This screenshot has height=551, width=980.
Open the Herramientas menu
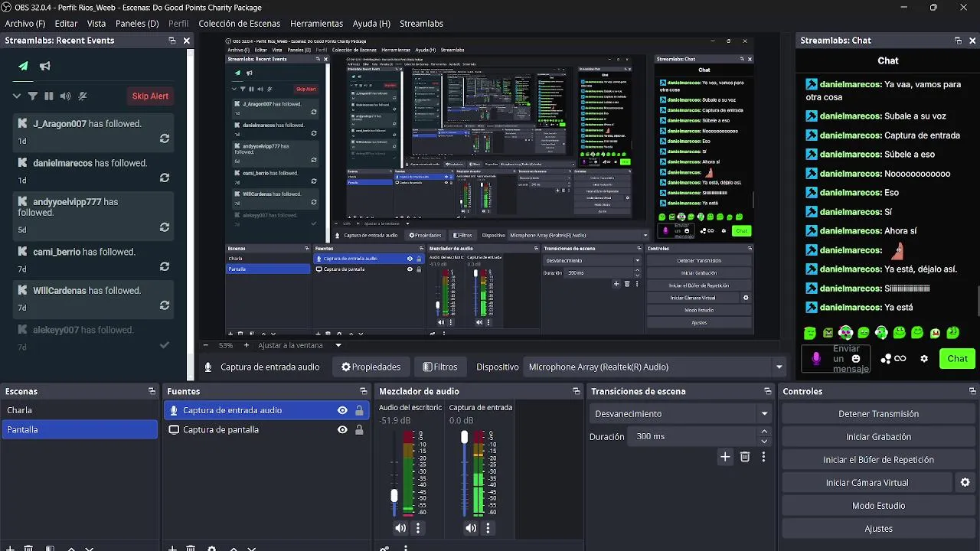click(x=316, y=24)
